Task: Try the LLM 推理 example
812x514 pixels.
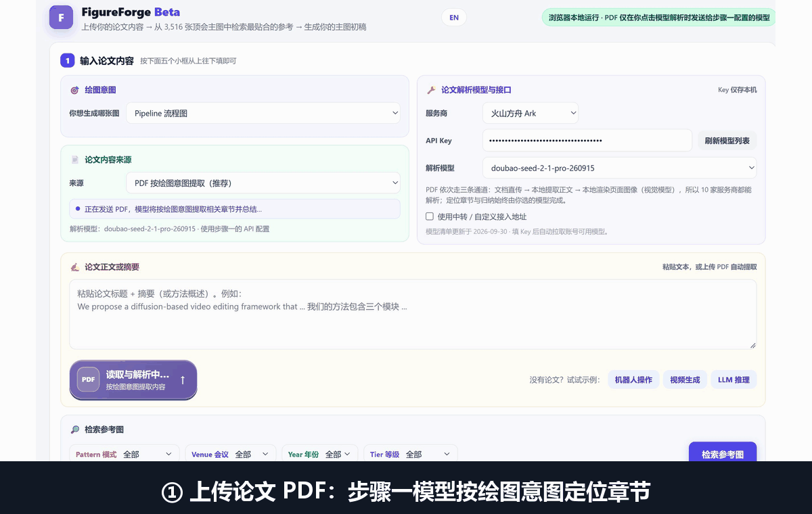Action: click(x=734, y=379)
